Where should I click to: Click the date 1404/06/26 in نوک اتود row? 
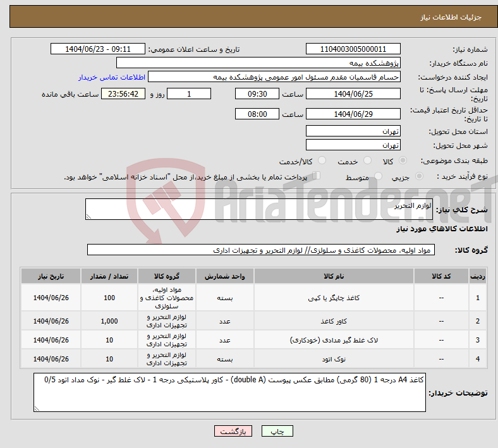point(51,359)
